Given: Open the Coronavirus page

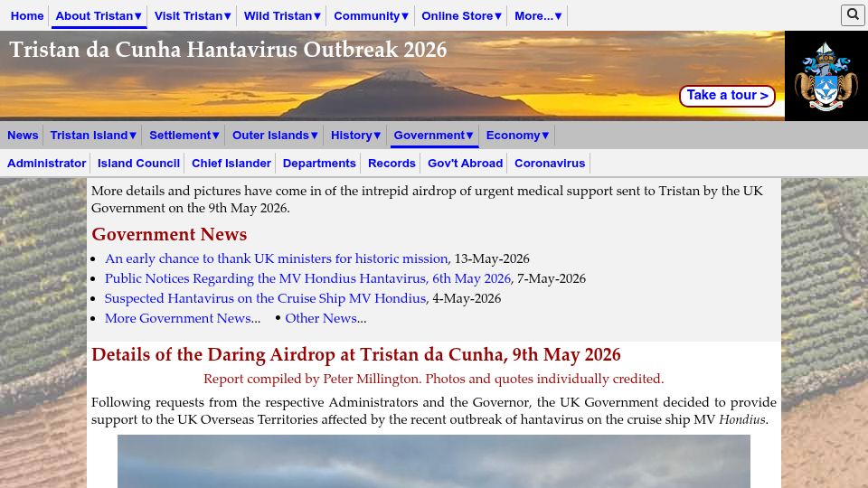Looking at the screenshot, I should [x=550, y=164].
